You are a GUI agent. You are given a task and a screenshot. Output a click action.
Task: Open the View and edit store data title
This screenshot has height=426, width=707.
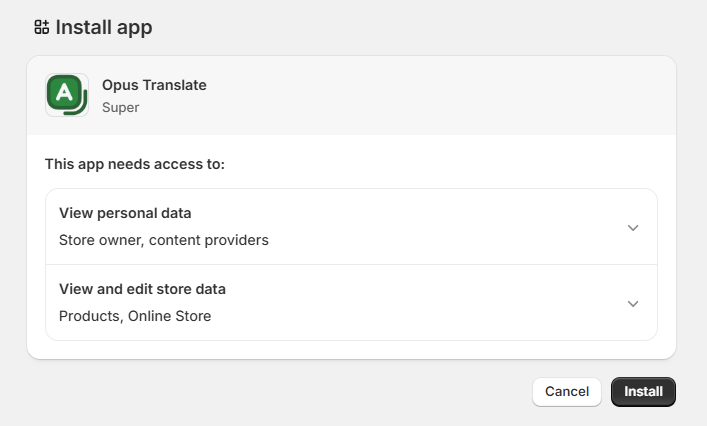coord(142,289)
